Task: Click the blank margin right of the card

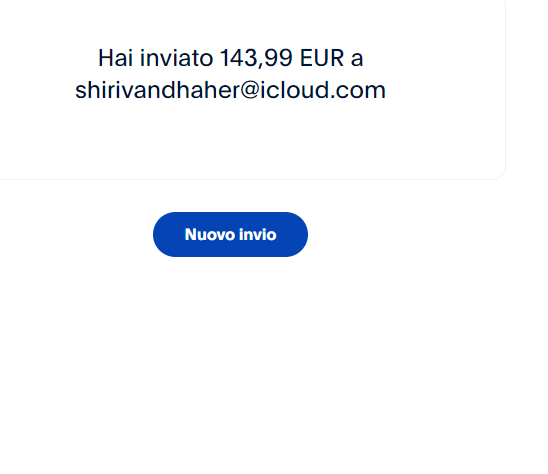Action: coord(527,87)
